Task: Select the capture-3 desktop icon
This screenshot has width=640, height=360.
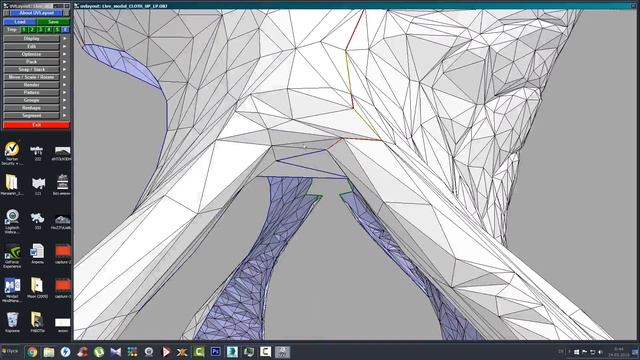Action: [x=62, y=288]
